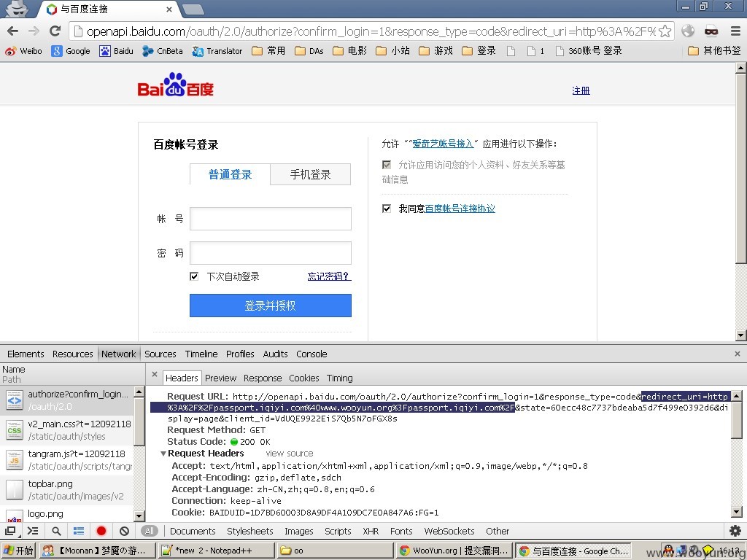Clear the network log with the circle-slash icon
Image resolution: width=747 pixels, height=560 pixels.
[124, 531]
